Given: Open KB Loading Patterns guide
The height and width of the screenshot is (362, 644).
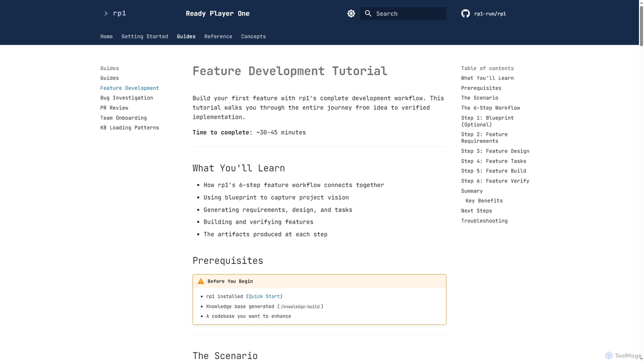Looking at the screenshot, I should click(130, 128).
